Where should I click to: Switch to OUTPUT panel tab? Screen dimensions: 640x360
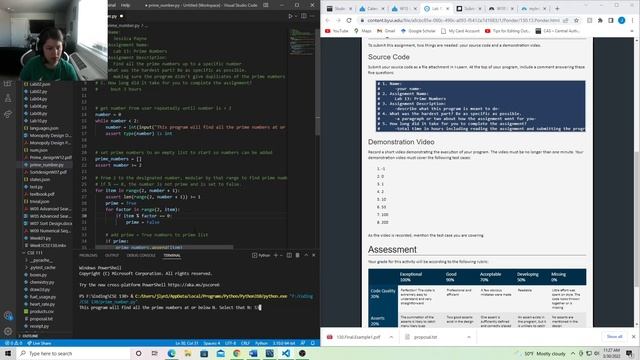[111, 256]
